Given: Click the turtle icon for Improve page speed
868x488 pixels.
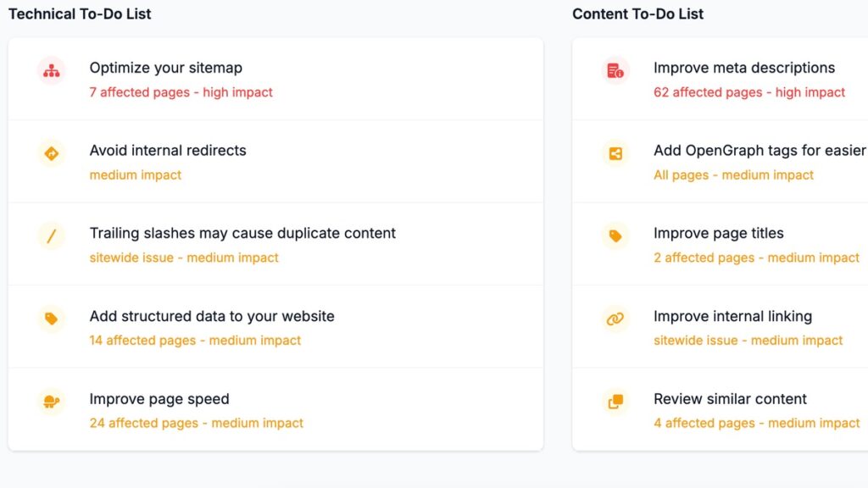Looking at the screenshot, I should click(51, 402).
